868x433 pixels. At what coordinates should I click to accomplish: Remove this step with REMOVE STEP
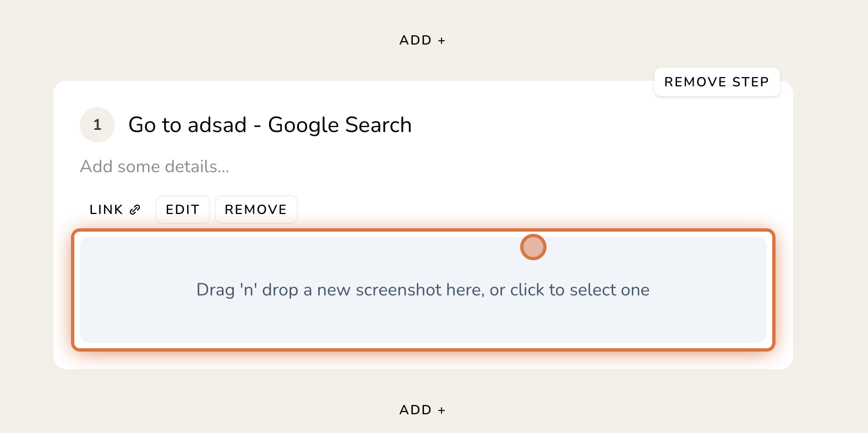[717, 82]
